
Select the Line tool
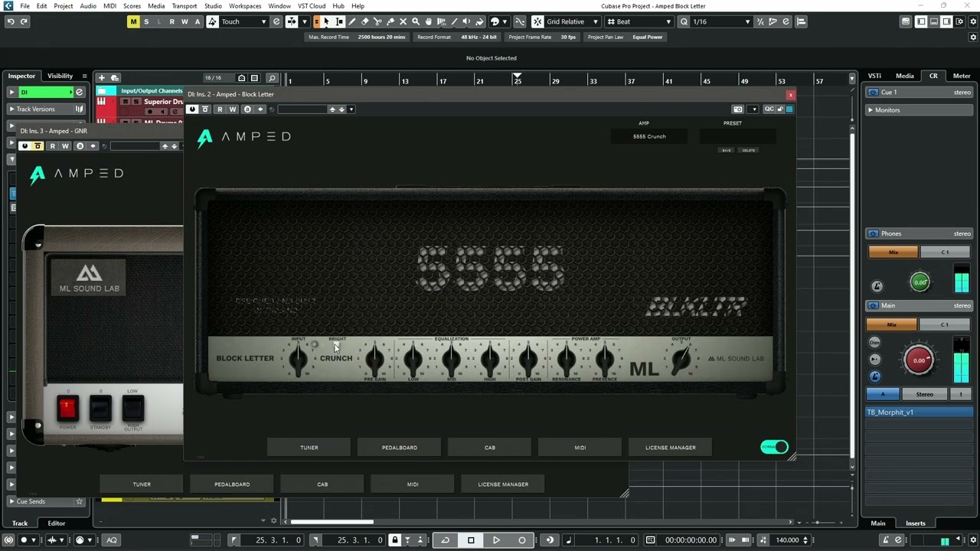click(x=453, y=21)
